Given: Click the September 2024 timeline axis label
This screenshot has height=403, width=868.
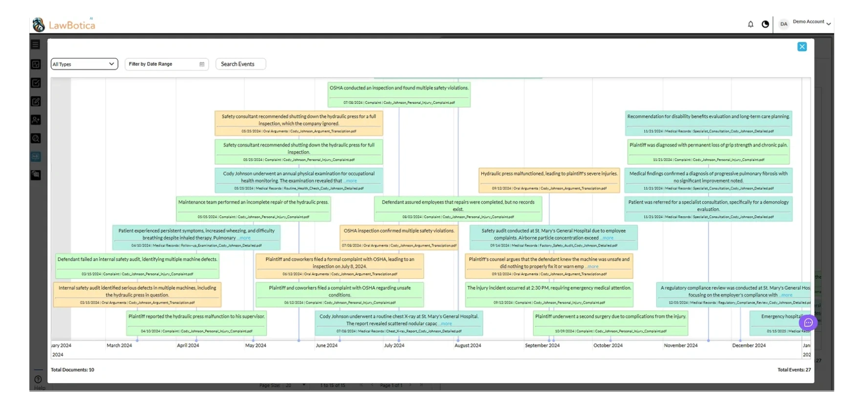Looking at the screenshot, I should [x=542, y=345].
